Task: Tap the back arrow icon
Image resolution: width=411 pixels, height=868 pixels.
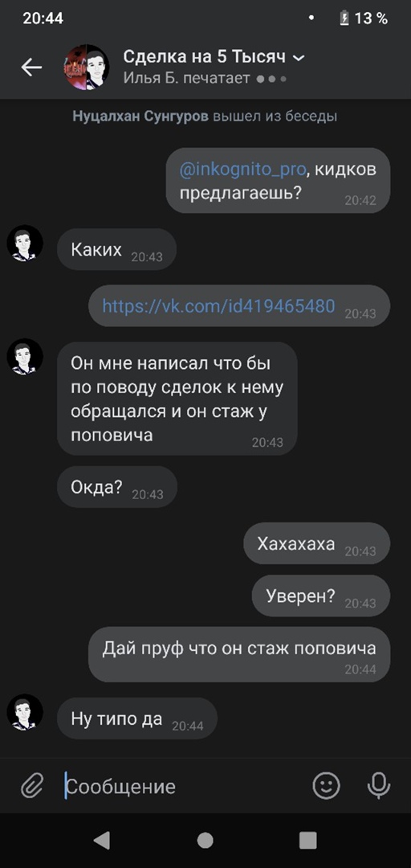Action: click(31, 67)
